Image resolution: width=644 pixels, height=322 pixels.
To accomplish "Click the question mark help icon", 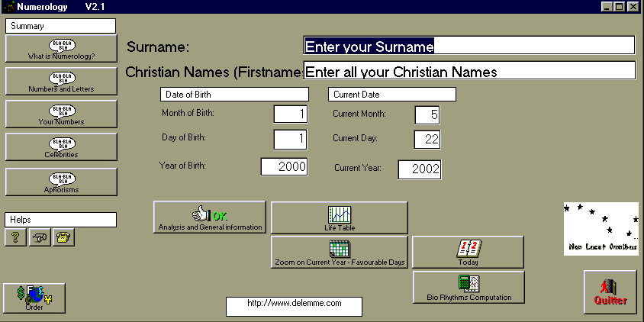I will [15, 237].
